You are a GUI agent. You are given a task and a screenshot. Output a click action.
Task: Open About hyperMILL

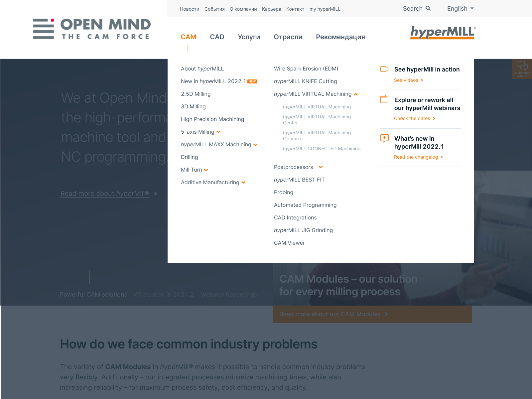pyautogui.click(x=202, y=69)
